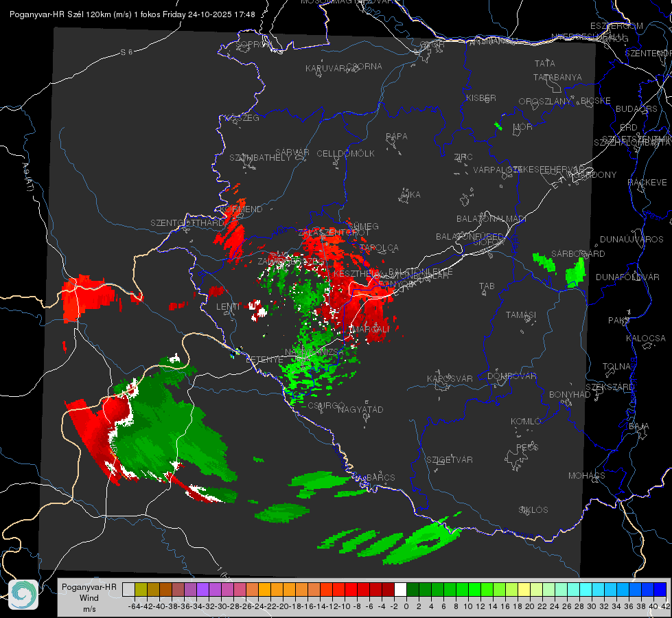
Task: Click the LETENYE city label
Action: click(264, 359)
